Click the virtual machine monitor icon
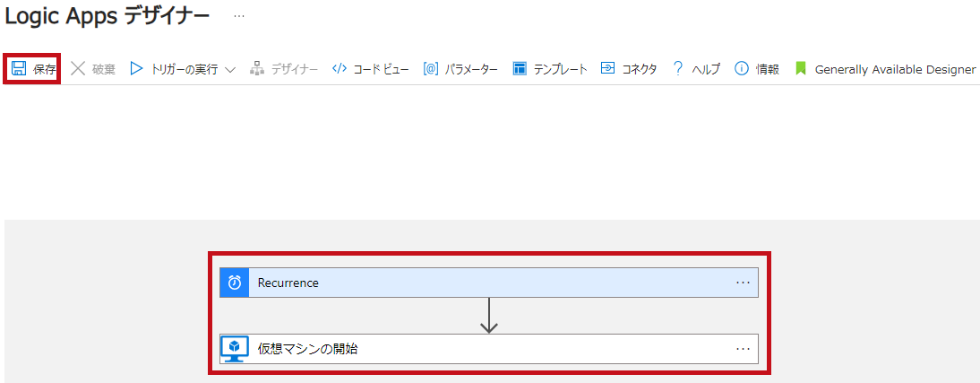Viewport: 980px width, 383px height. pyautogui.click(x=235, y=349)
